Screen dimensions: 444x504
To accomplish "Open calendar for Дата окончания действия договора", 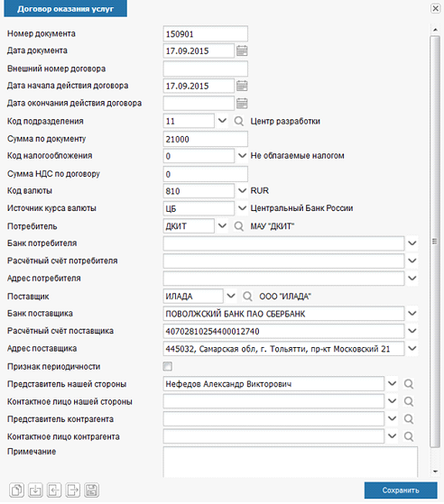I will [242, 104].
